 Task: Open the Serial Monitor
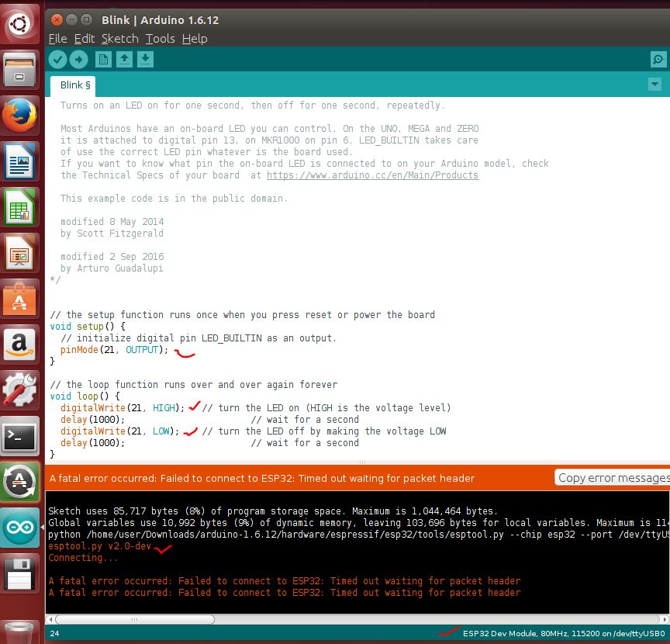point(658,59)
